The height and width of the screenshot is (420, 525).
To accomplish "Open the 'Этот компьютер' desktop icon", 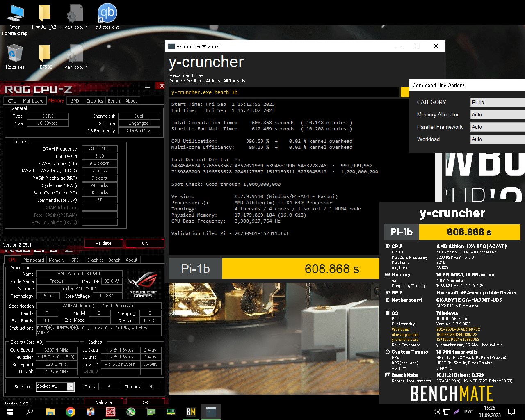I will (x=15, y=19).
